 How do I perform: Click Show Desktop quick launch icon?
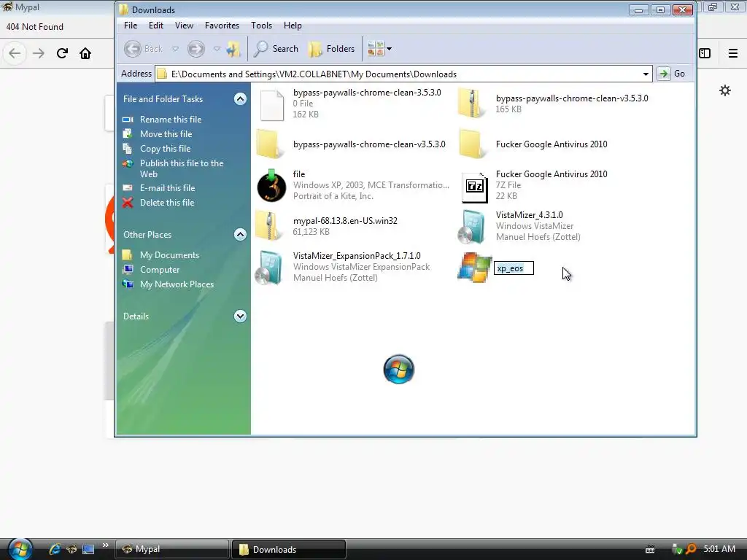88,549
